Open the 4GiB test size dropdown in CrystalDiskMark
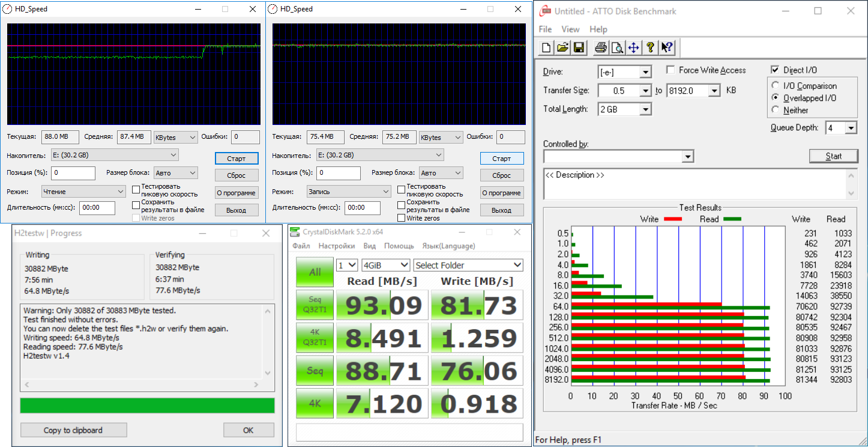 click(385, 265)
